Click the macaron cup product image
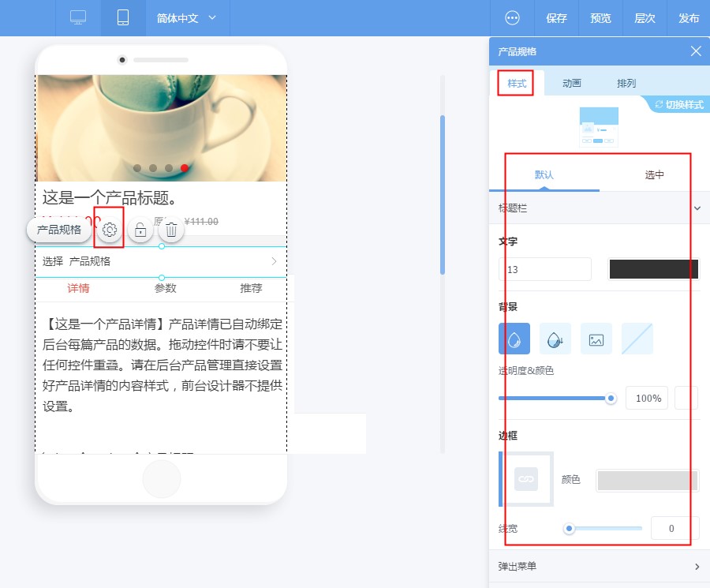The height and width of the screenshot is (588, 710). (x=161, y=128)
